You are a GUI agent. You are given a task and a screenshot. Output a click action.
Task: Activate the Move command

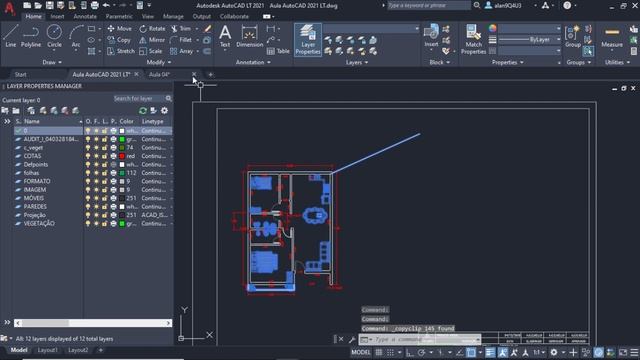[120, 29]
